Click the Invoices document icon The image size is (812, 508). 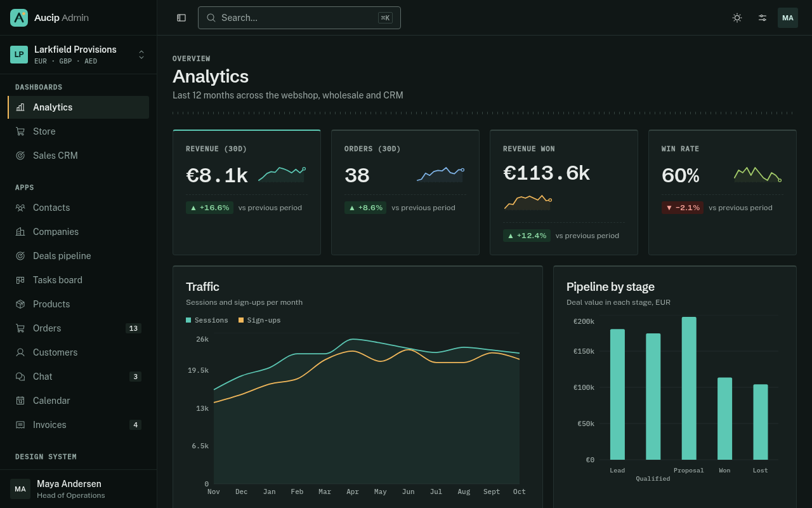(20, 425)
